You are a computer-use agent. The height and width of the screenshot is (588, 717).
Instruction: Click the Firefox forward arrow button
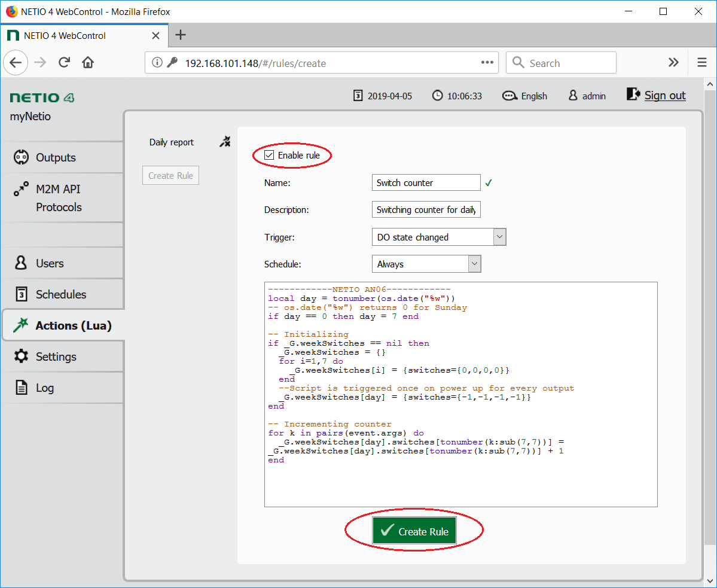(40, 63)
